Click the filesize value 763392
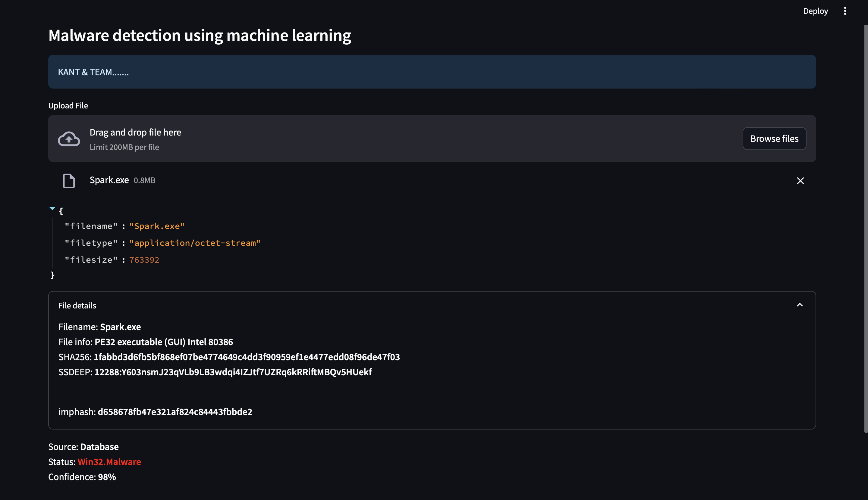868x500 pixels. (144, 260)
